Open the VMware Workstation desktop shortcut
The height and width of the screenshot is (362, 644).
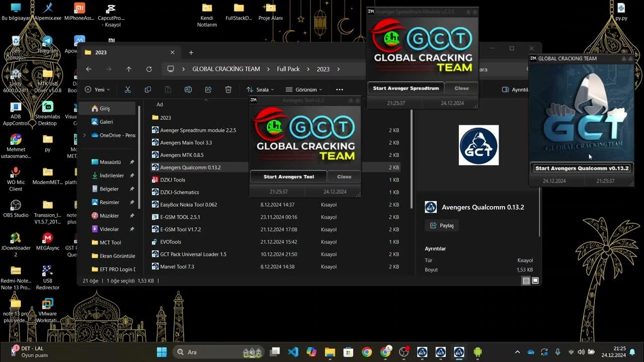point(47,310)
